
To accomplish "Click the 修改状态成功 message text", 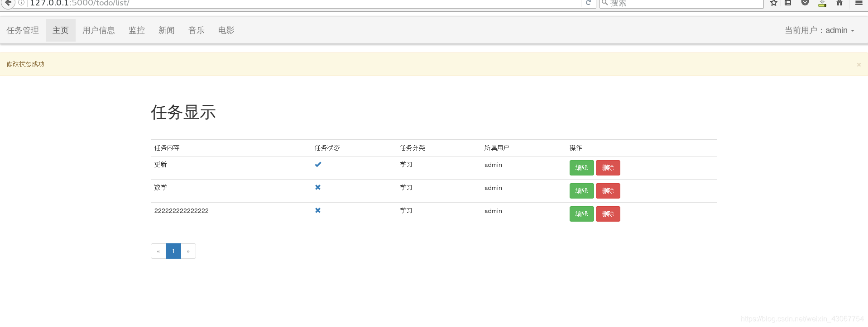I will pos(25,64).
